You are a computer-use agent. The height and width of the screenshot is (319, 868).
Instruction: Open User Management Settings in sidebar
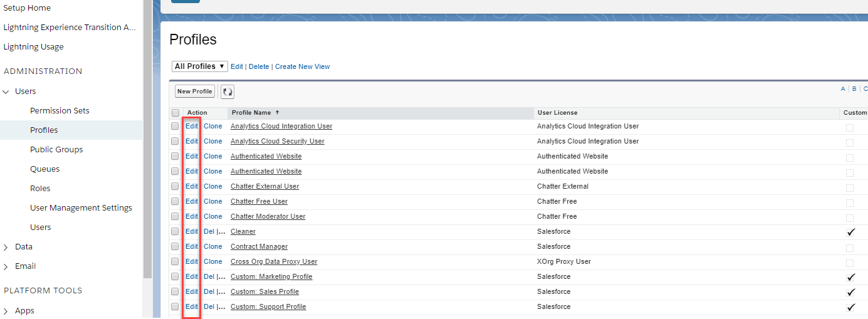coord(81,208)
